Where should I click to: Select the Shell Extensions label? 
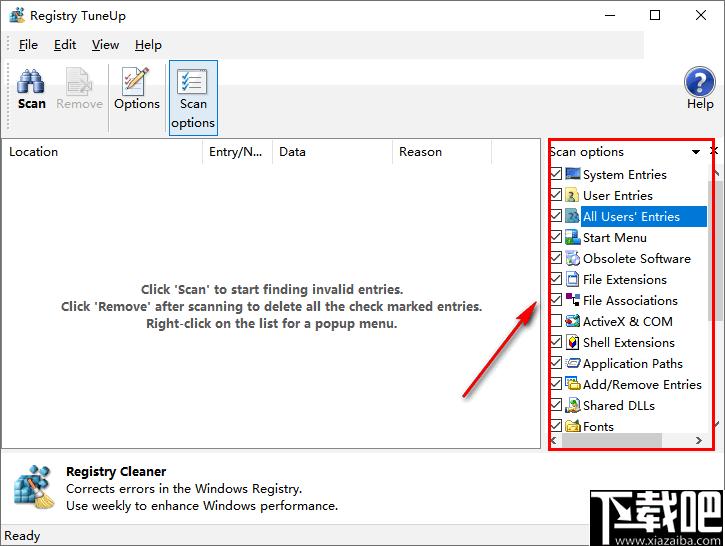629,342
